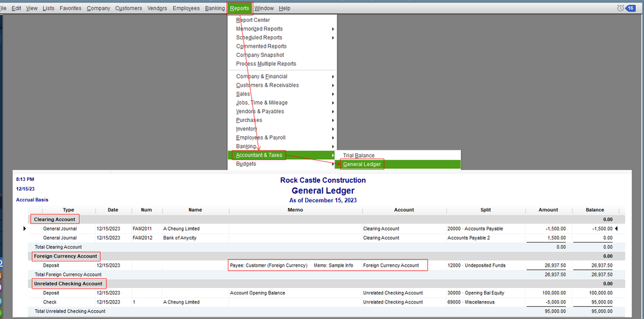Expand the Scheduled Reports submenu
This screenshot has height=319, width=644.
283,37
